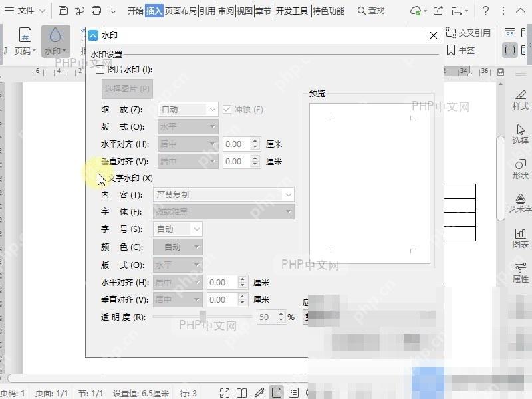Switch to the 插入 tab
532x399 pixels.
tap(154, 11)
